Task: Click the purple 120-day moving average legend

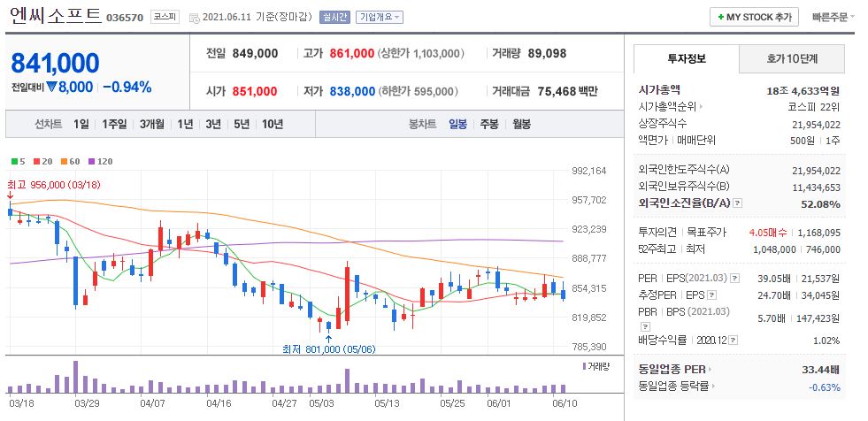Action: [100, 162]
